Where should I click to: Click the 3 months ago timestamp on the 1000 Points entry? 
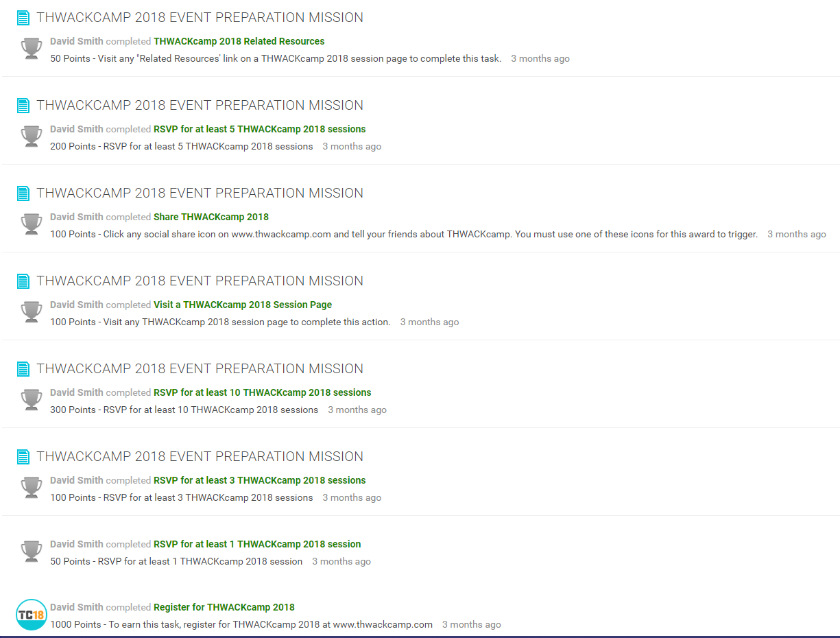click(x=472, y=625)
